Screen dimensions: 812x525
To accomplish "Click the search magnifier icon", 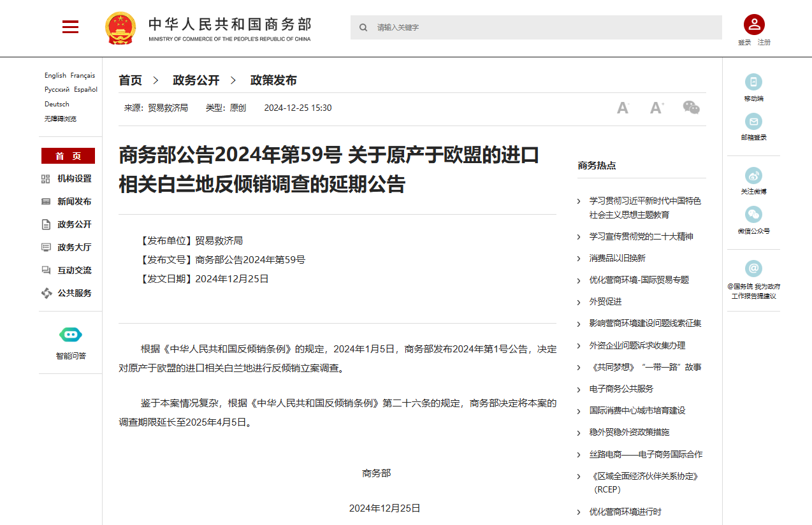I will (363, 27).
